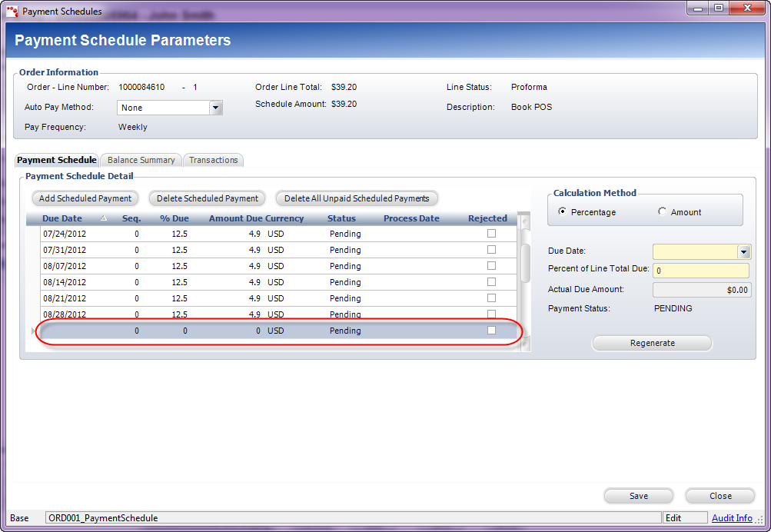Click Add Scheduled Payment button
Screen dimensions: 771x532
tap(85, 198)
